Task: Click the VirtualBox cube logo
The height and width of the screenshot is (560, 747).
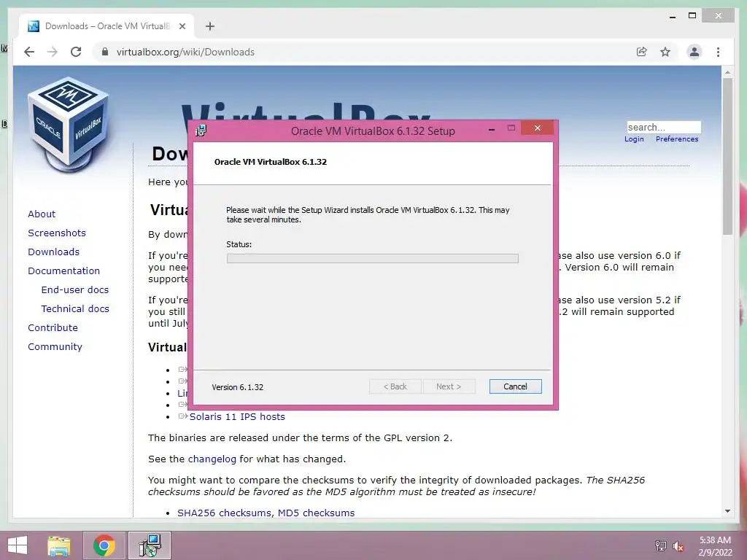Action: 68,124
